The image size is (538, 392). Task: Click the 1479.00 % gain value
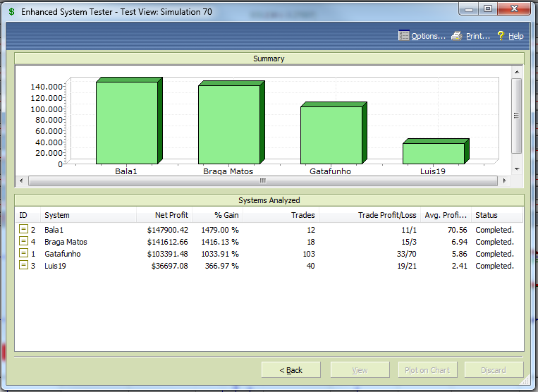[220, 230]
